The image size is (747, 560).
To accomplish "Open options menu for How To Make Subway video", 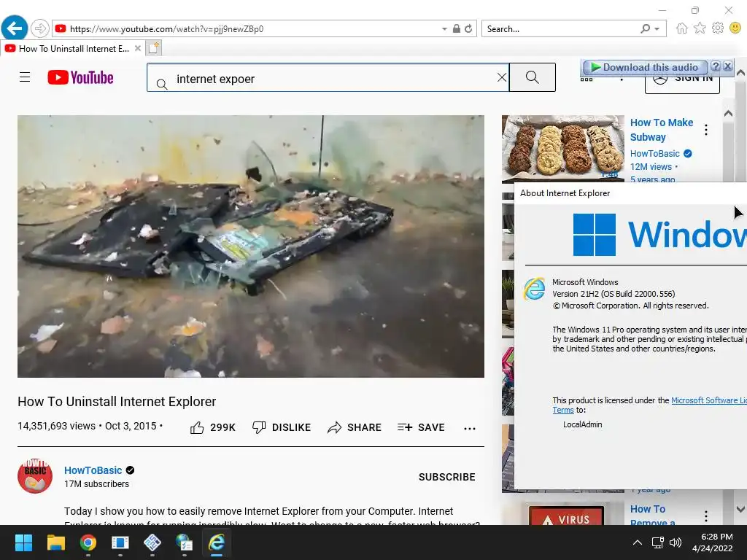I will tap(706, 130).
